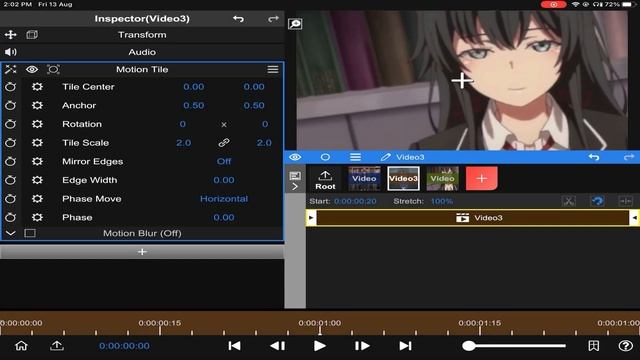Tap the scissors trim icon
Viewport: 640px width, 360px height.
click(568, 201)
